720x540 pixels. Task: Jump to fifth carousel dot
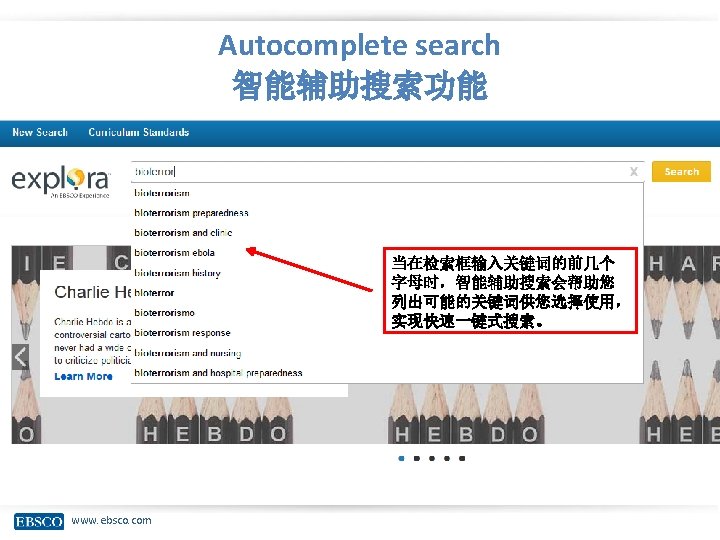[462, 458]
